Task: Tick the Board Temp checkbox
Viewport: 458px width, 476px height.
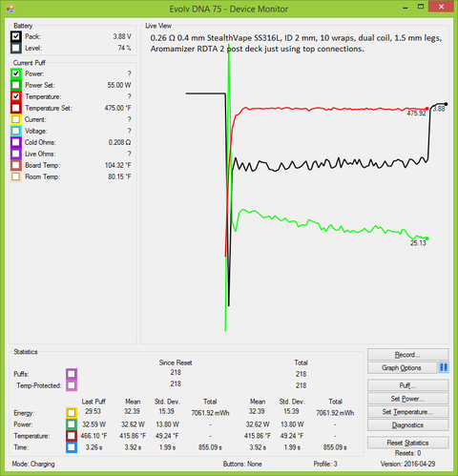Action: pyautogui.click(x=16, y=165)
